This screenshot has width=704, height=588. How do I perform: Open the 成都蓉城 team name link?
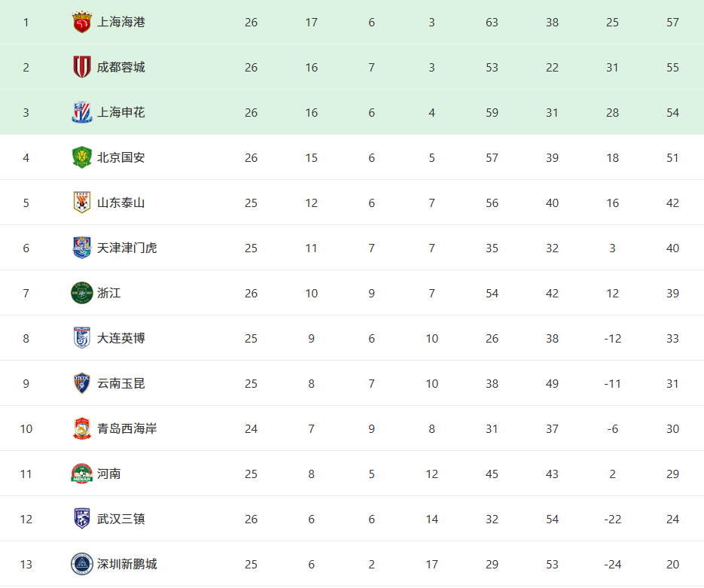click(x=120, y=67)
